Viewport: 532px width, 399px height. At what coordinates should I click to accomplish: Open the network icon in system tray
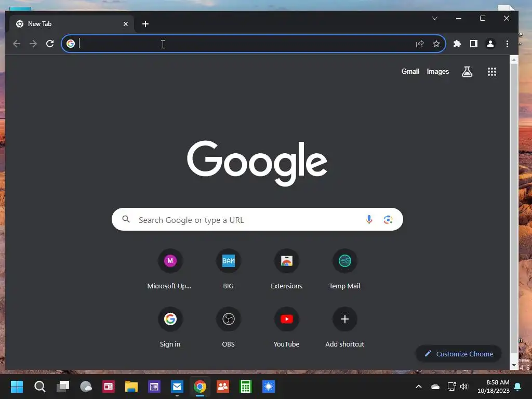coord(451,387)
